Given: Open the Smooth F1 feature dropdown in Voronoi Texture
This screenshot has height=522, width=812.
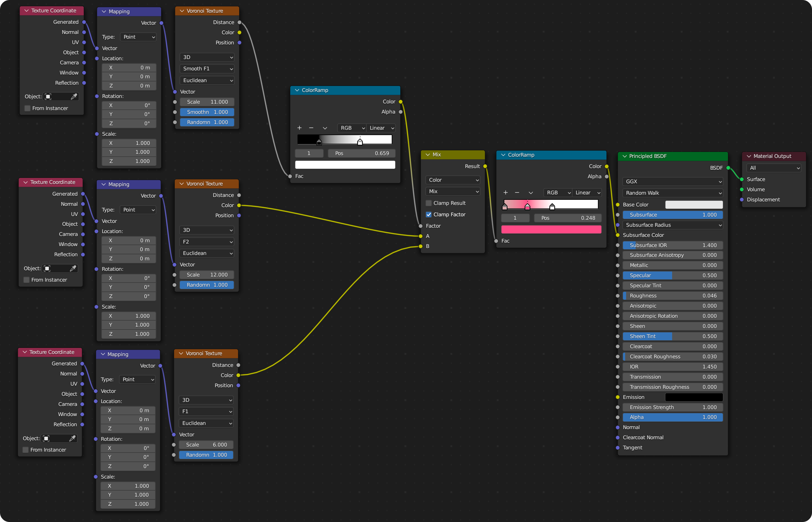Looking at the screenshot, I should 207,69.
